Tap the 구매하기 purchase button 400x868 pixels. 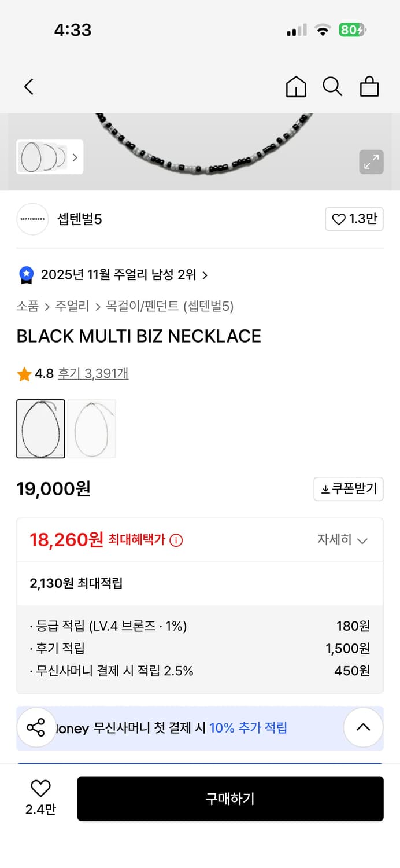(230, 799)
